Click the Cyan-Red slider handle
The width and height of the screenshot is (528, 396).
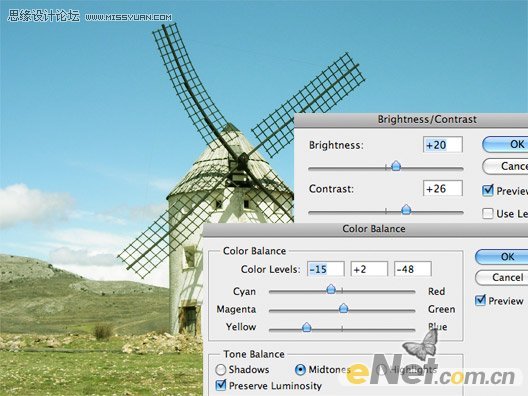(331, 289)
